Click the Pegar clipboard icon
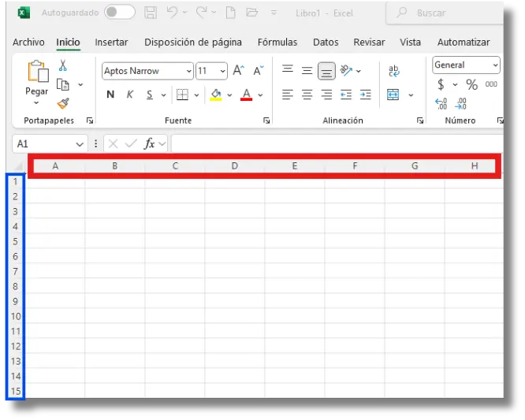 38,71
